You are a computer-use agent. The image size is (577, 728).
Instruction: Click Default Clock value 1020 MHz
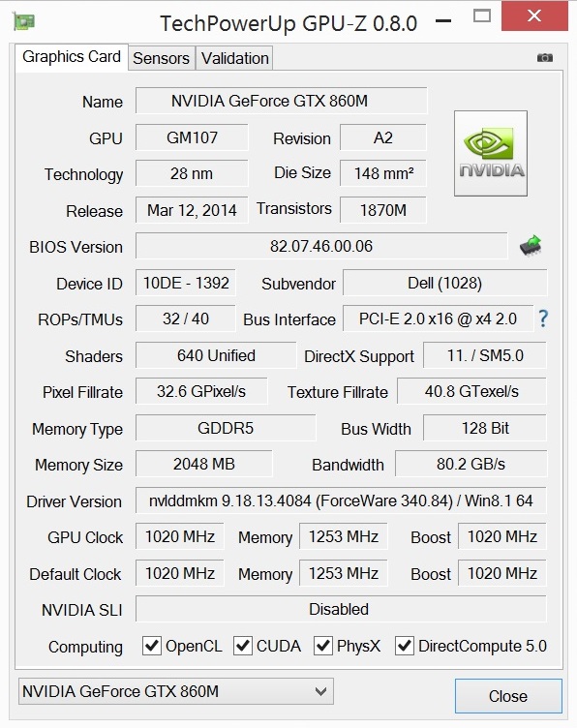tap(180, 573)
